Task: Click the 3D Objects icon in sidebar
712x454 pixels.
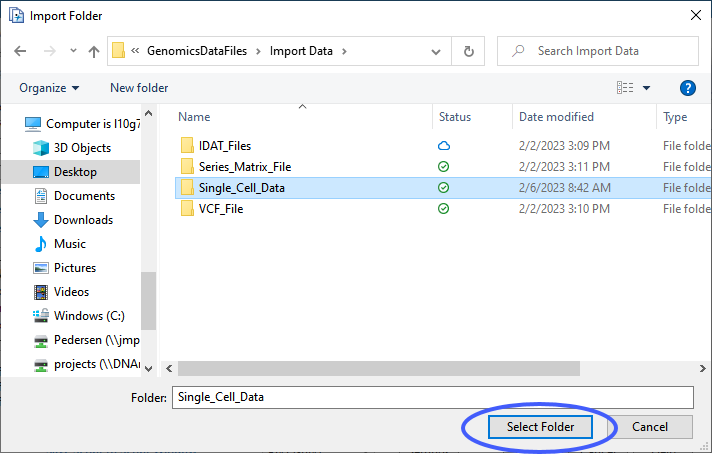Action: click(x=41, y=148)
